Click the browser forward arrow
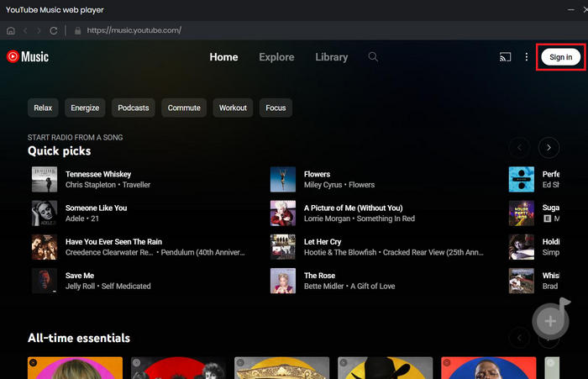588x379 pixels. (x=39, y=30)
